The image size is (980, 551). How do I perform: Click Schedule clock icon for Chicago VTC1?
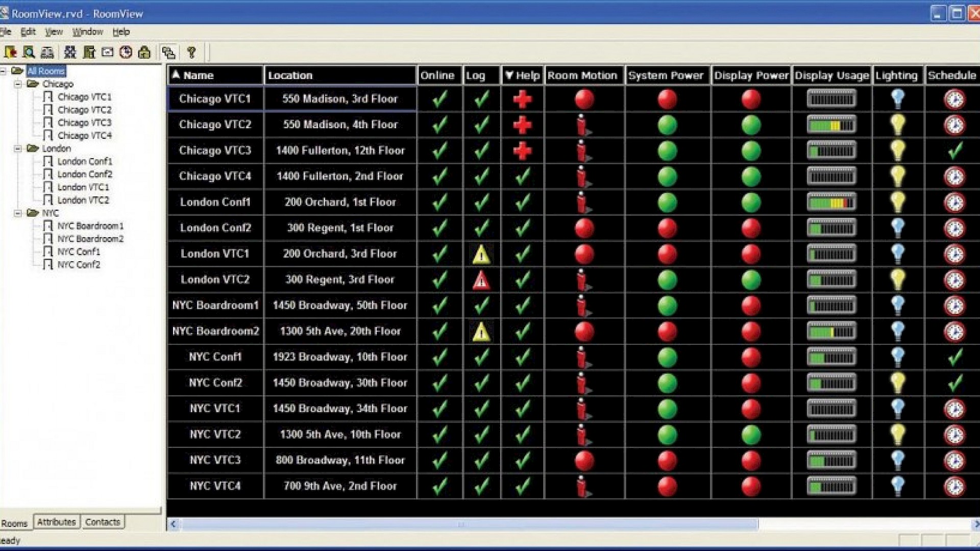(954, 99)
